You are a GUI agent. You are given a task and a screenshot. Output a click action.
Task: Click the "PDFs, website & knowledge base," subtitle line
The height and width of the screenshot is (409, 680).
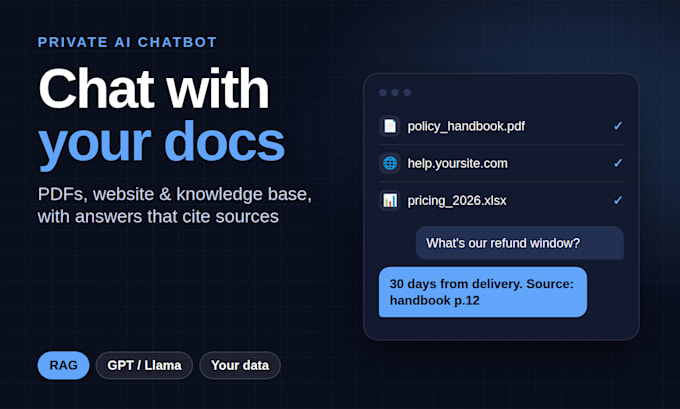tap(175, 194)
